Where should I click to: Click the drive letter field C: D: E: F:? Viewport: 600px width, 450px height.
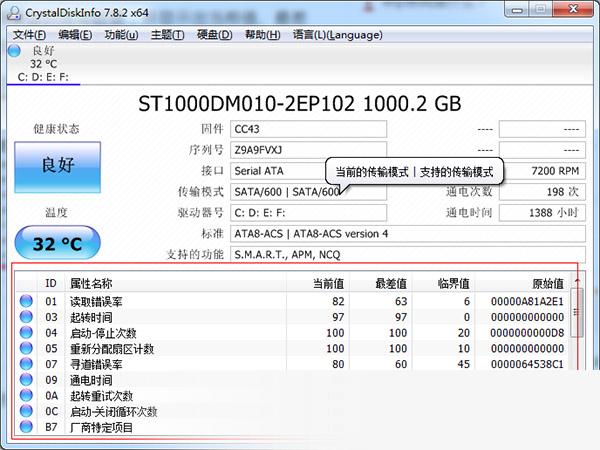point(308,213)
